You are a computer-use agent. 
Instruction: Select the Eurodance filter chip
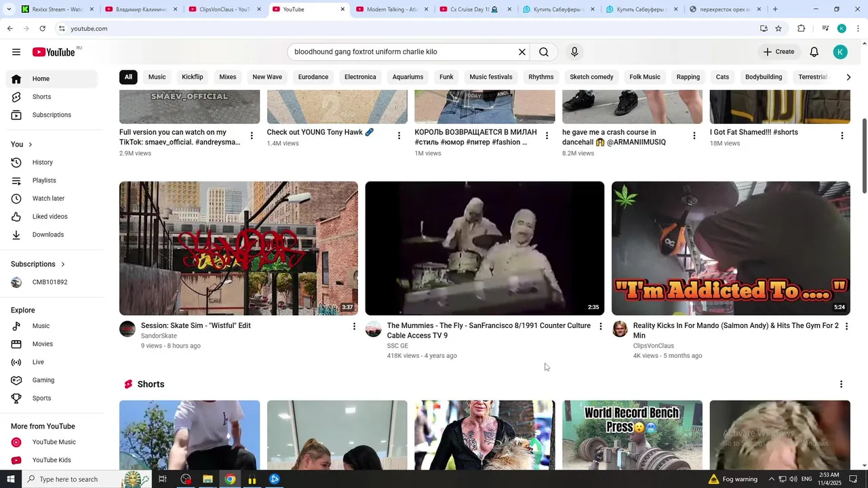pos(313,77)
